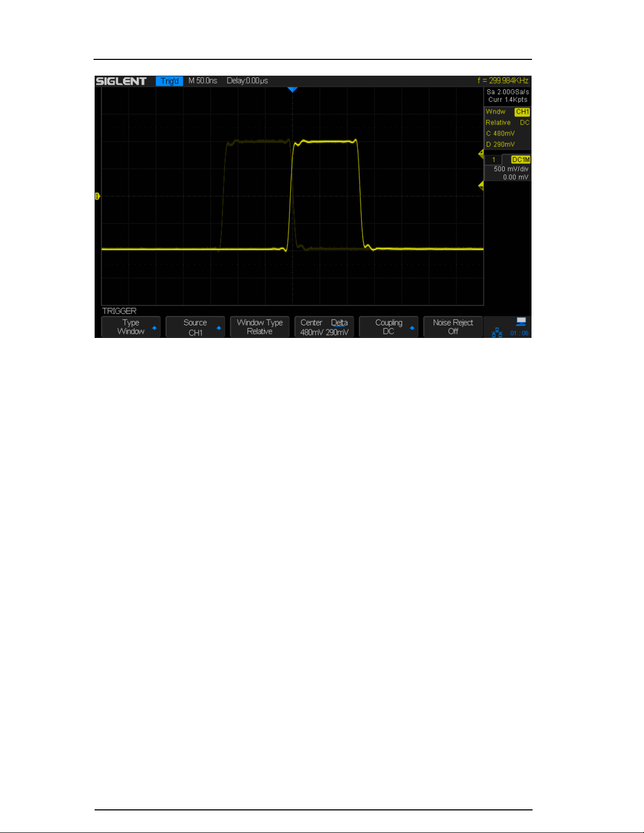Viewport: 644px width, 833px height.
Task: Click the Sa 2.00GSa/s sample rate text
Action: tap(507, 92)
